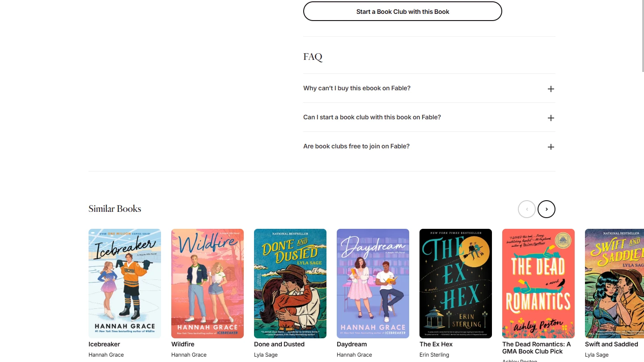The height and width of the screenshot is (362, 644).
Task: Start a Book Club with this Book
Action: 402,11
